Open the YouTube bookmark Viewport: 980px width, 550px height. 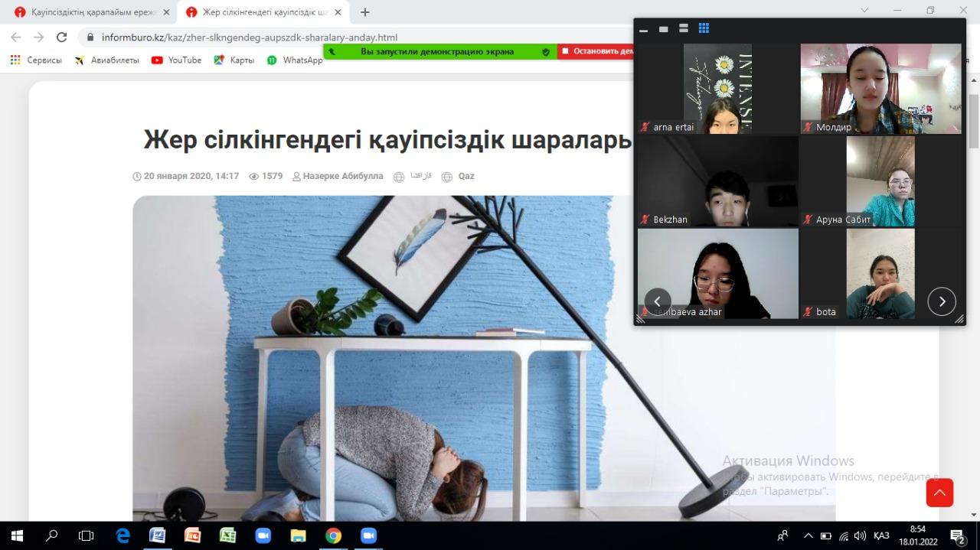pos(177,60)
